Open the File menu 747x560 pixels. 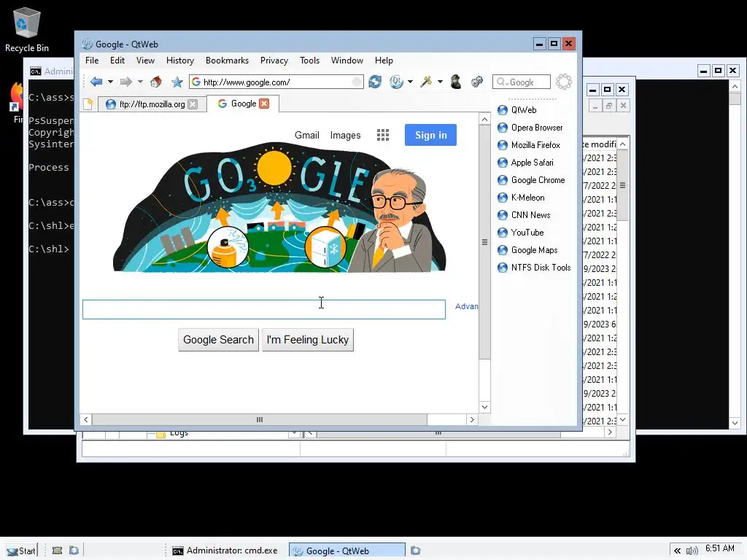(x=92, y=61)
